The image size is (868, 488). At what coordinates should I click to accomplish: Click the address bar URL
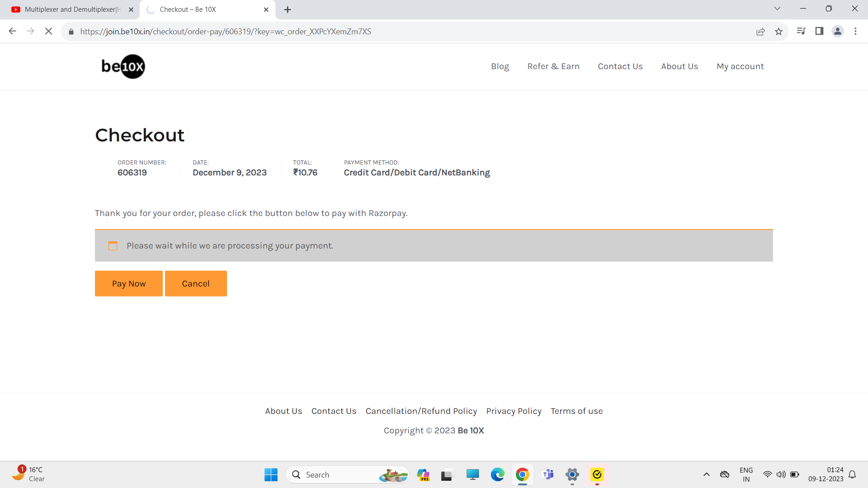tap(226, 32)
